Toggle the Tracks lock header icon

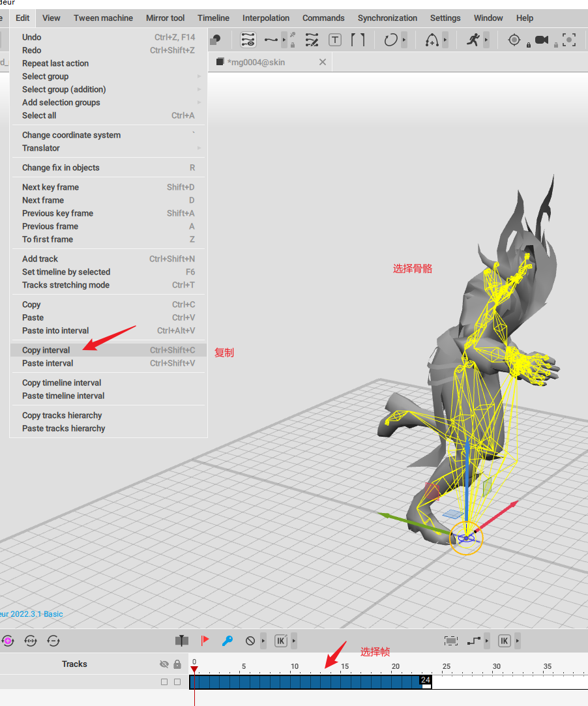pos(177,664)
